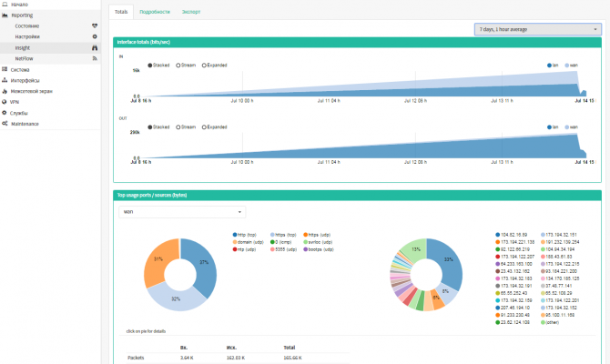Viewport: 610px width, 364px height.
Task: Click the globe icon beside VPN
Action: [5, 102]
